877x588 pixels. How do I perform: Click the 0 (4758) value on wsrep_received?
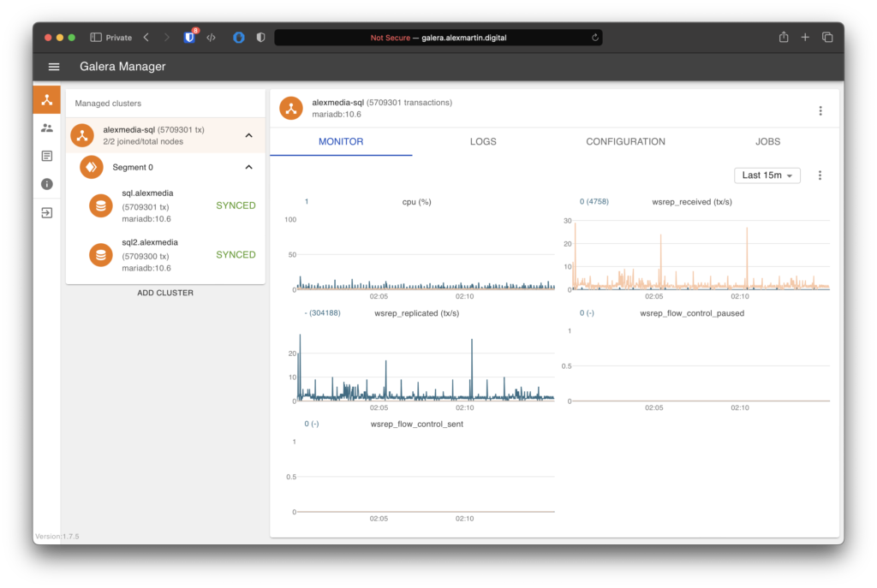[x=594, y=201]
